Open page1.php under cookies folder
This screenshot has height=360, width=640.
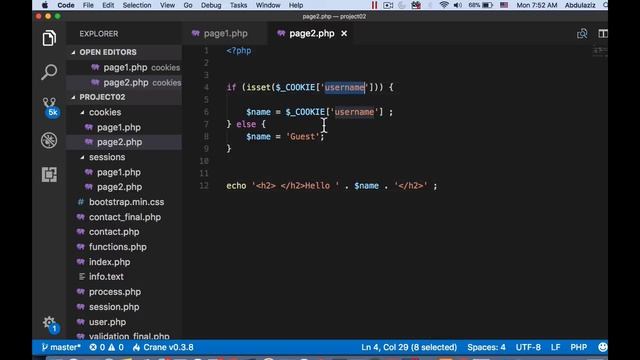click(x=124, y=127)
